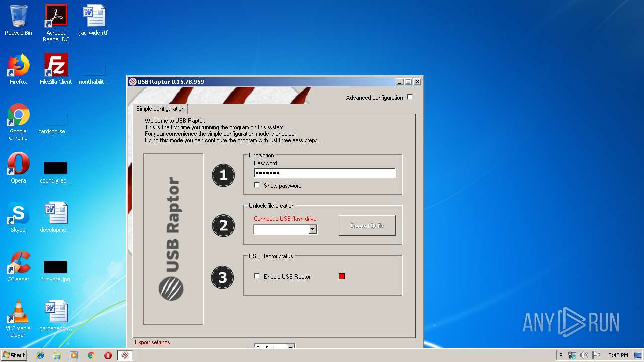Open the Recycle Bin desktop icon
The width and height of the screenshot is (644, 362).
click(18, 20)
